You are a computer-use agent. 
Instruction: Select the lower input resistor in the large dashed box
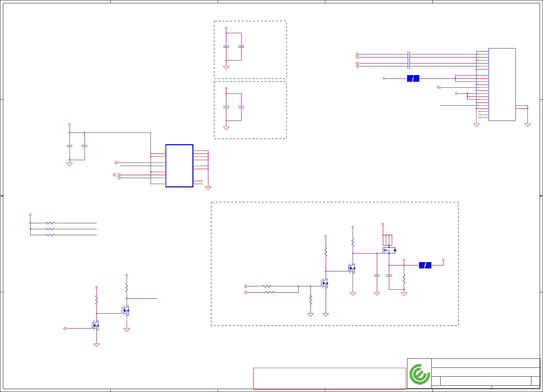pos(270,292)
